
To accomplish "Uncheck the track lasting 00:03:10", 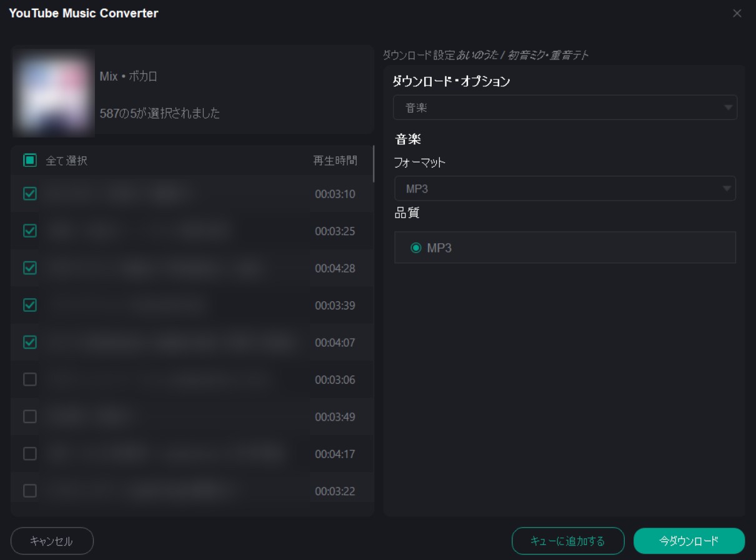I will click(29, 194).
